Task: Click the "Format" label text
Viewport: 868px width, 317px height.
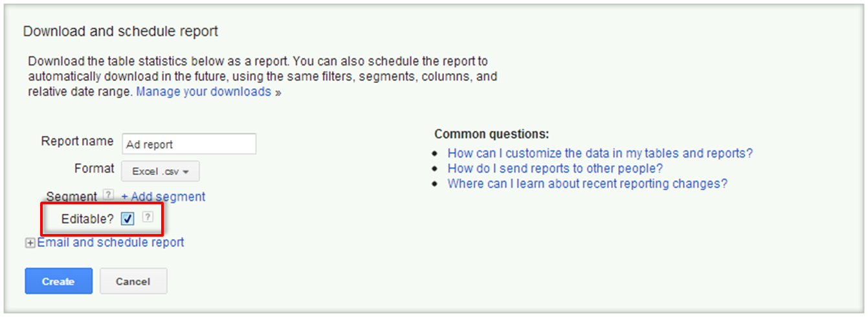Action: pyautogui.click(x=95, y=169)
